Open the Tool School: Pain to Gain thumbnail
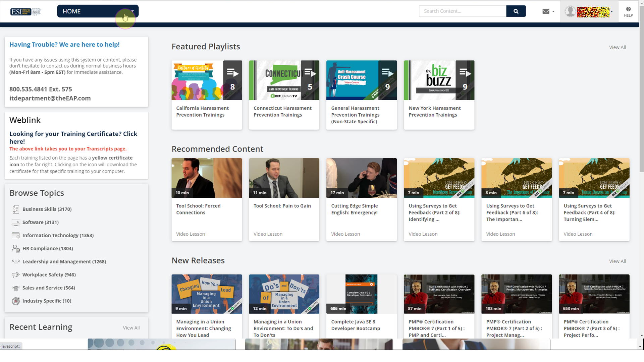 (x=284, y=178)
